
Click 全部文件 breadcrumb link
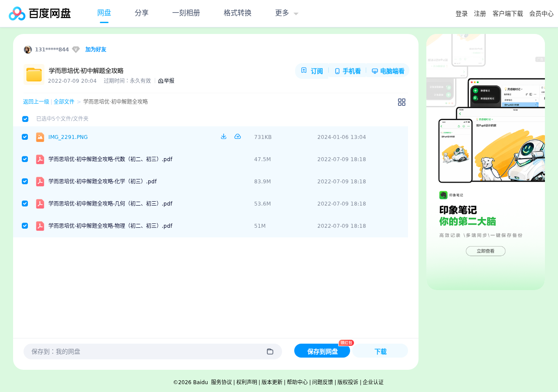click(x=64, y=102)
